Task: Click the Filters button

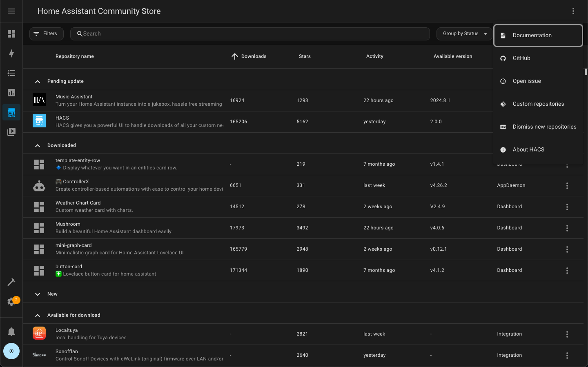Action: coord(46,33)
